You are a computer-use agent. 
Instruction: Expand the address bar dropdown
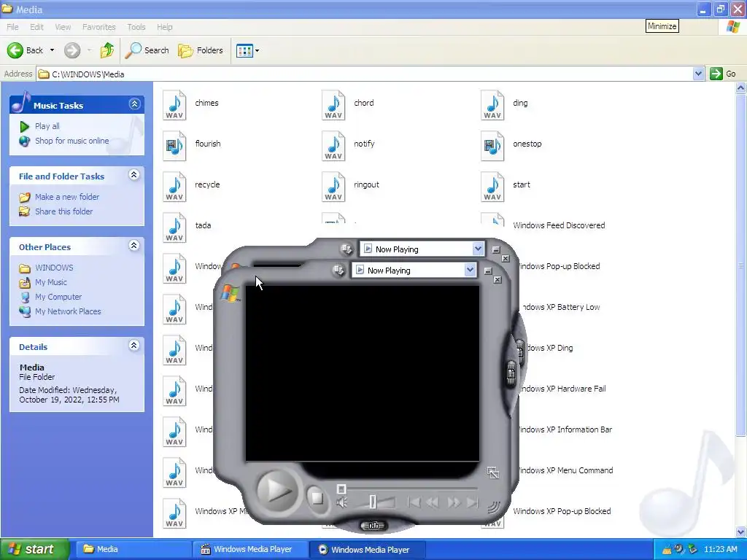click(x=698, y=74)
